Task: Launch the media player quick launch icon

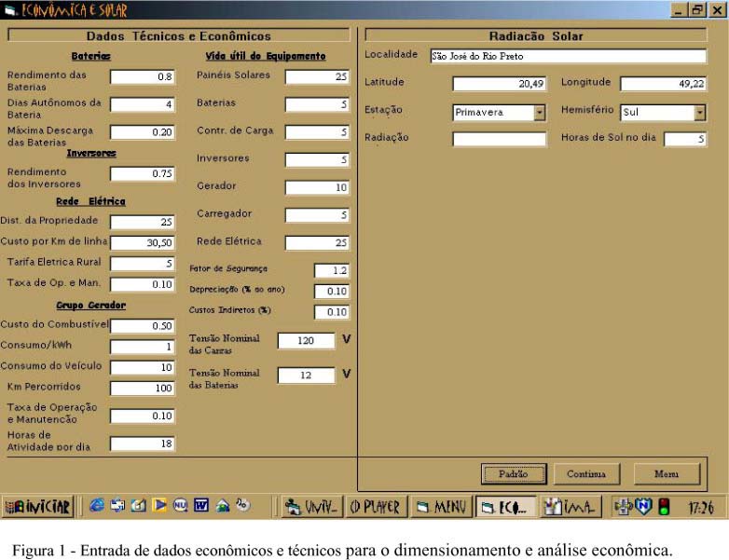Action: coord(159,506)
